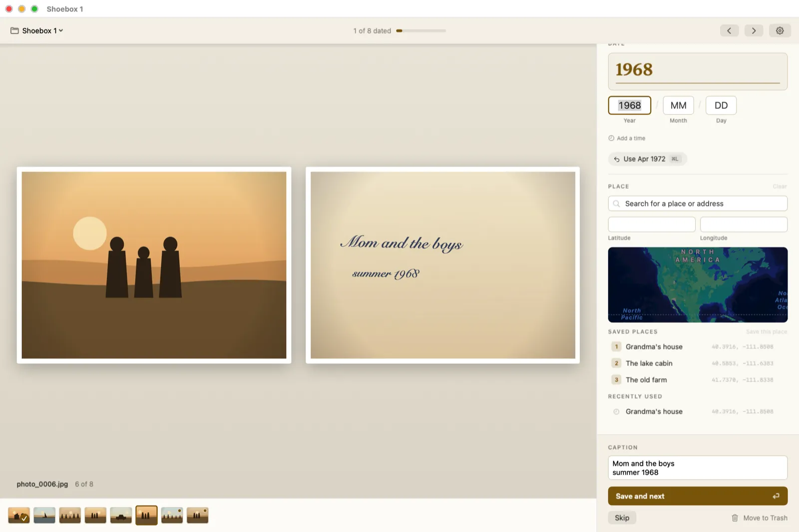Open the last thumbnail in the strip
Screen dimensions: 799x532
point(197,515)
